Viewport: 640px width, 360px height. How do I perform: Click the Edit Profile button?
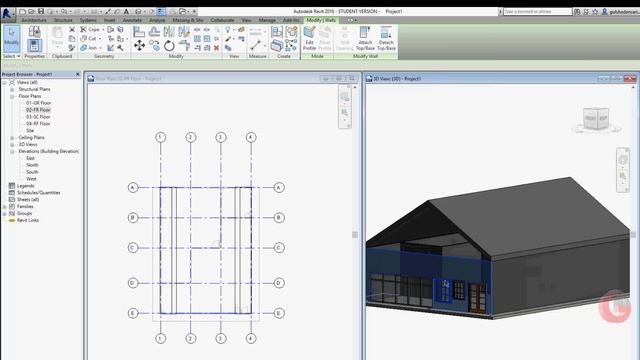309,38
